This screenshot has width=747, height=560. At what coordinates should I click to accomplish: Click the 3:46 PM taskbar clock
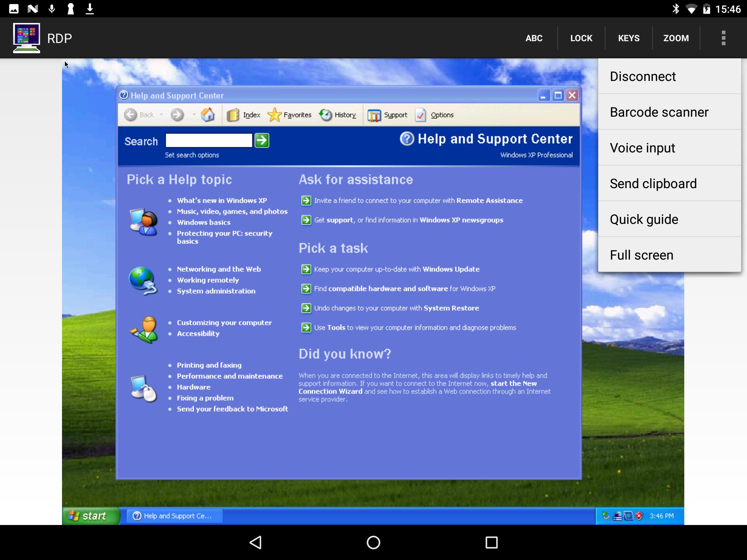point(661,516)
